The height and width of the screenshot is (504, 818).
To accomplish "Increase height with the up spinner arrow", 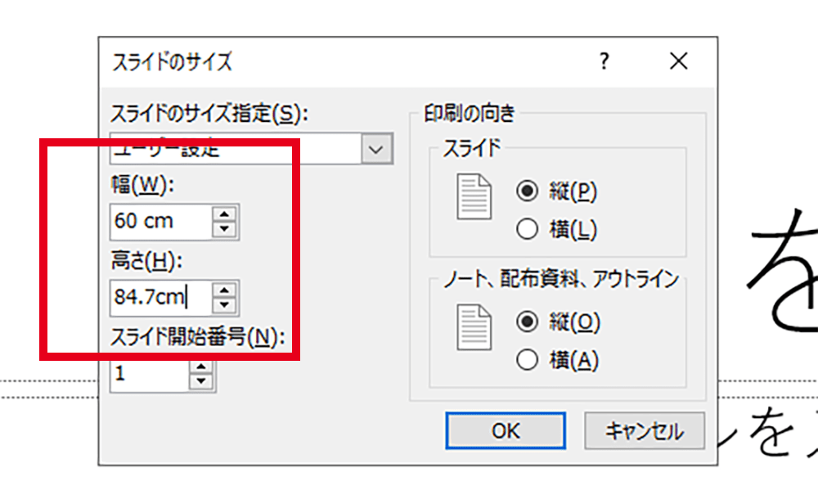I will [225, 290].
